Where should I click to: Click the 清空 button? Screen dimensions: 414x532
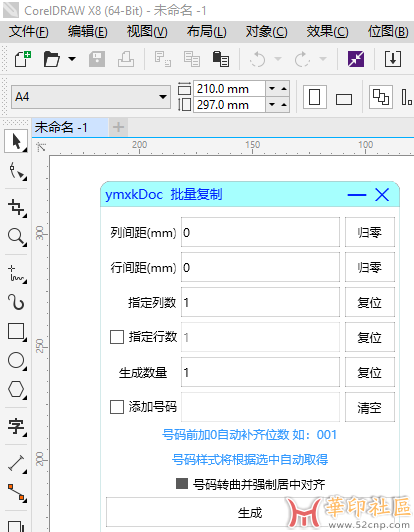coord(370,407)
